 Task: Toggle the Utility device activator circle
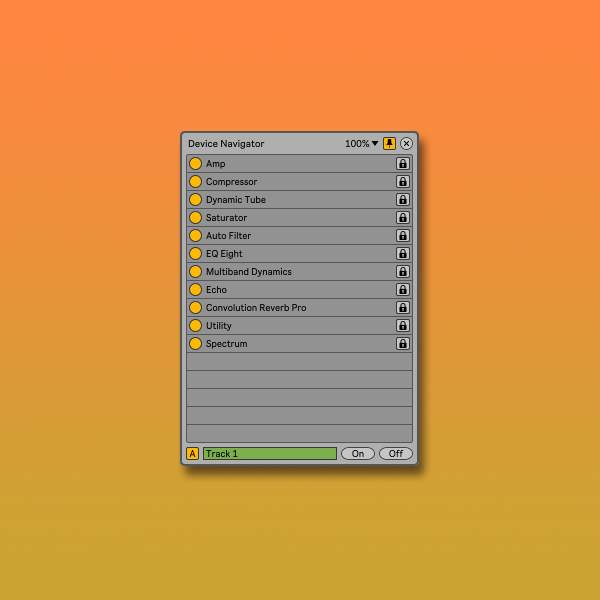196,326
